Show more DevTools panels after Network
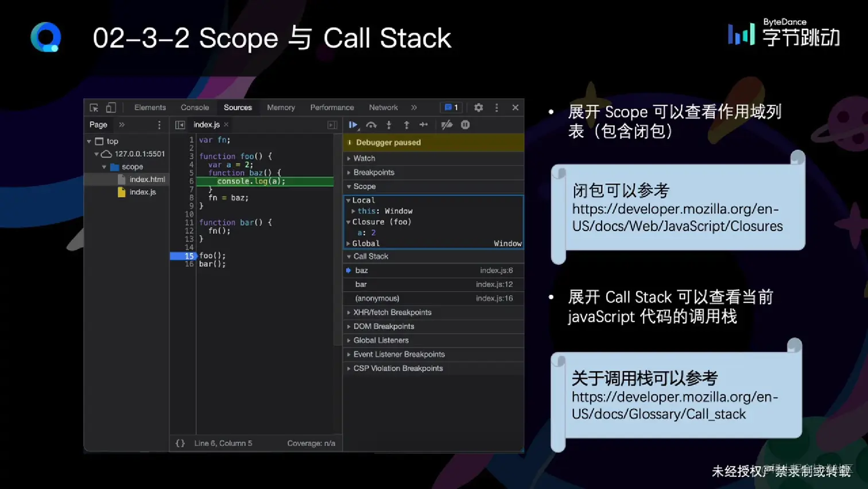Image resolution: width=868 pixels, height=489 pixels. click(414, 107)
